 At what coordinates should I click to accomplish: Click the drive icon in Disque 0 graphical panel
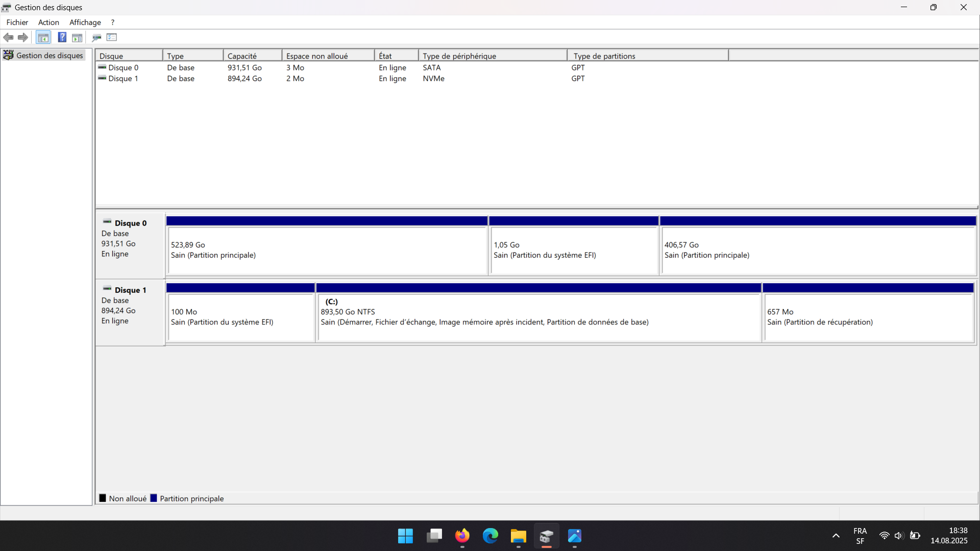(107, 222)
